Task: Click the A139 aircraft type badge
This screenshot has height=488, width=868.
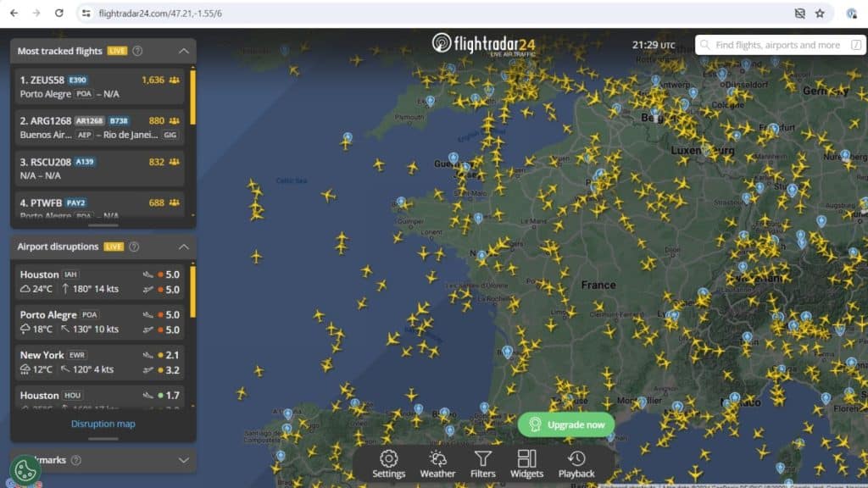Action: click(85, 162)
